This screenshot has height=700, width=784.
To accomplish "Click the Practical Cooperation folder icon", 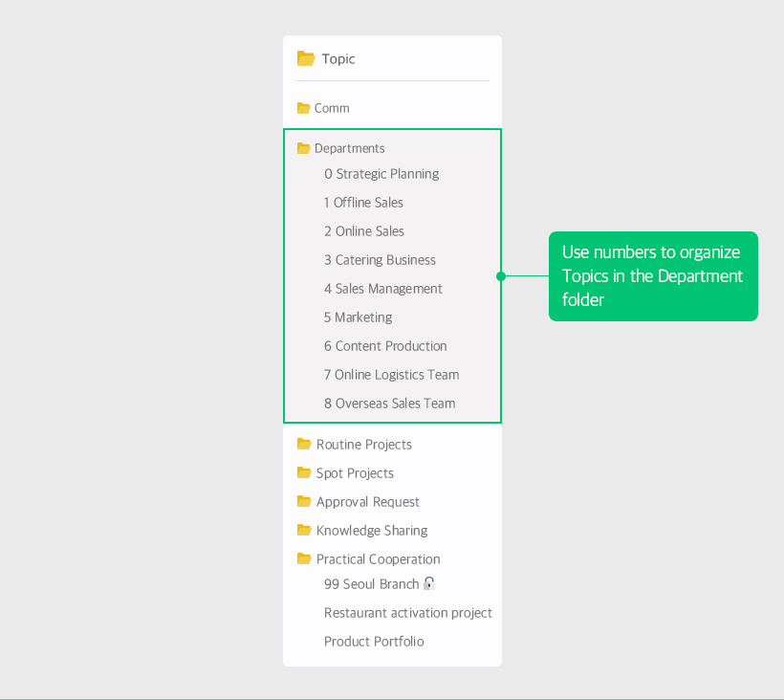I will coord(304,558).
